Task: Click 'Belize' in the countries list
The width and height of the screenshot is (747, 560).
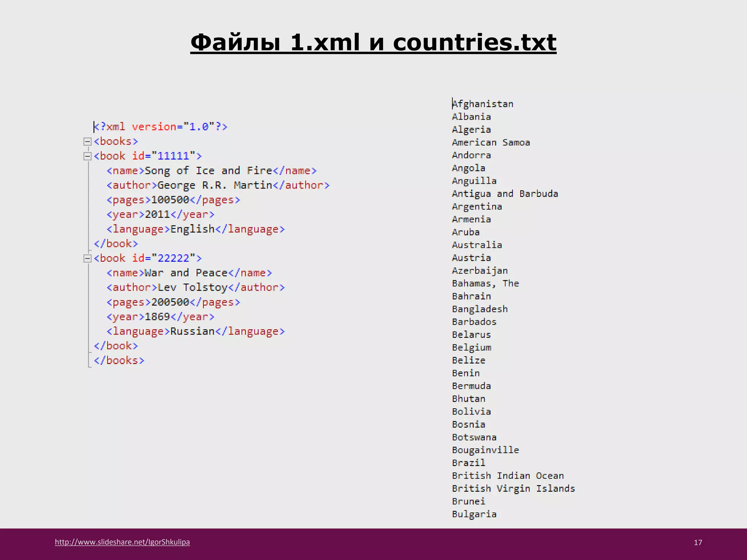Action: (469, 360)
